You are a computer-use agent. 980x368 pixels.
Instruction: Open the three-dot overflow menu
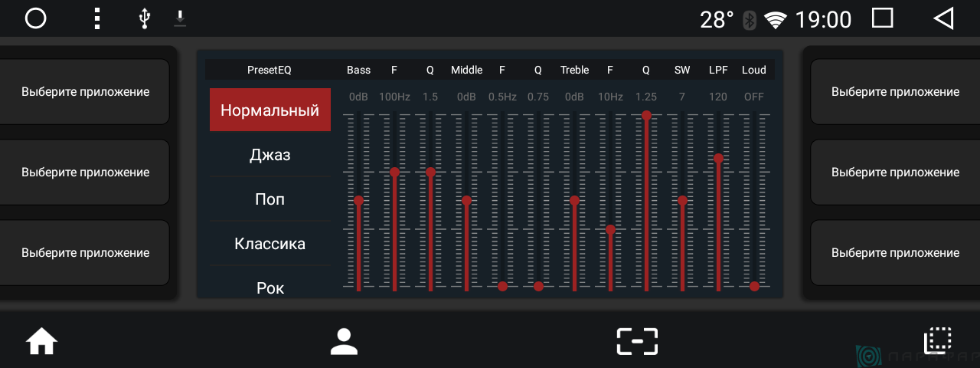coord(96,18)
